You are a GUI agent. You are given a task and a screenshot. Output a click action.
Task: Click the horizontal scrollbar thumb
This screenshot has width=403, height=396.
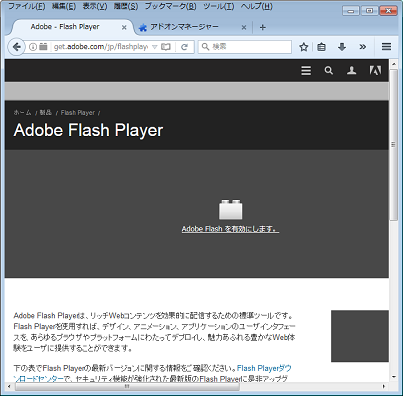tap(127, 387)
